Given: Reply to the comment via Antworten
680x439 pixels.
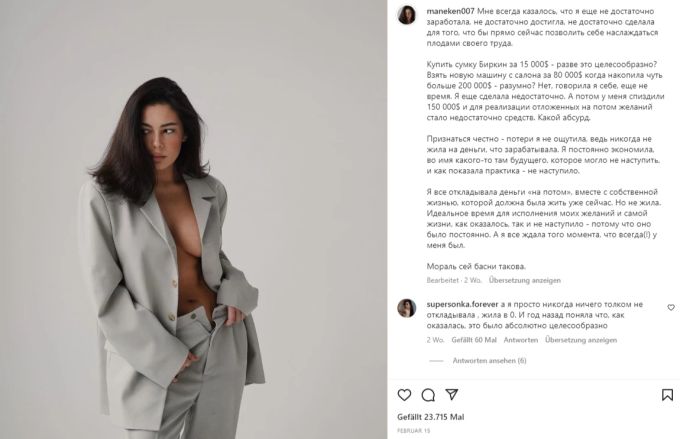Looking at the screenshot, I should pos(520,340).
